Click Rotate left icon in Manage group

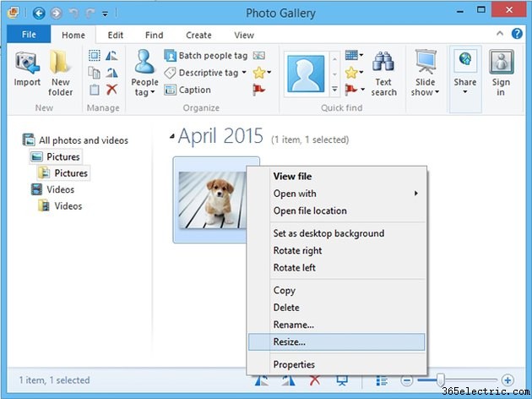pyautogui.click(x=111, y=55)
